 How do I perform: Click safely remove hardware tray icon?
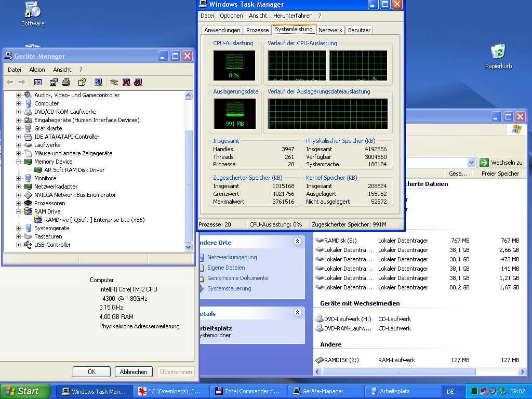click(502, 391)
